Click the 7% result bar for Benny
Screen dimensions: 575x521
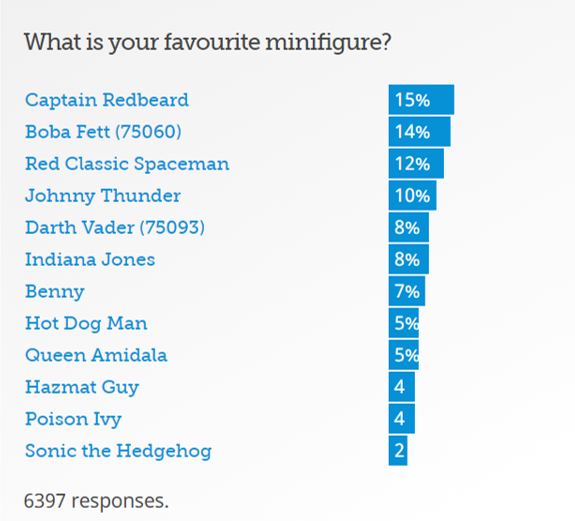tap(407, 291)
